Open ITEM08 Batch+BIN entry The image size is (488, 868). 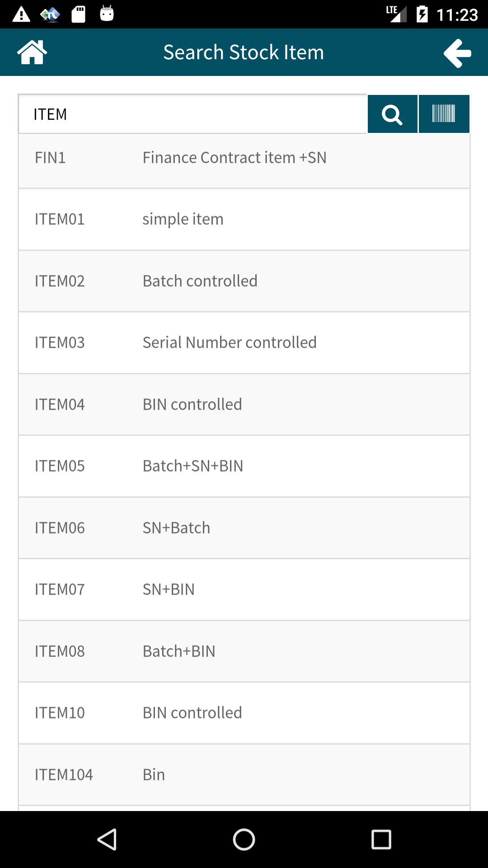tap(244, 651)
